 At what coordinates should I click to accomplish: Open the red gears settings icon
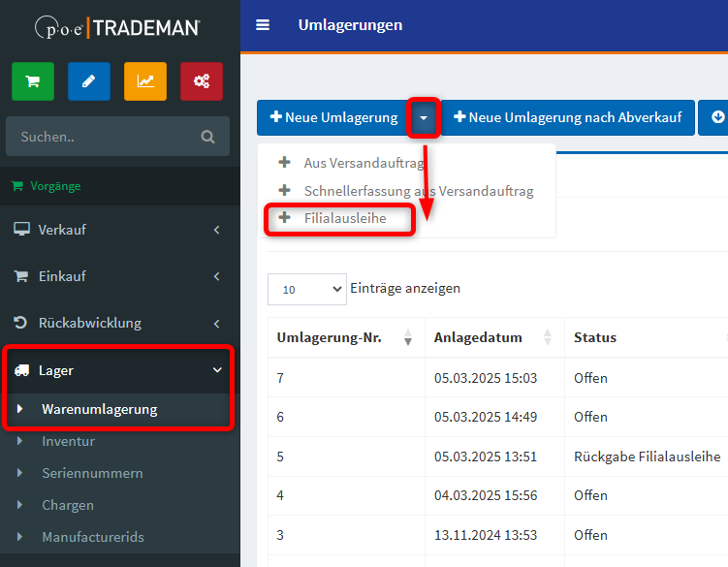[202, 81]
